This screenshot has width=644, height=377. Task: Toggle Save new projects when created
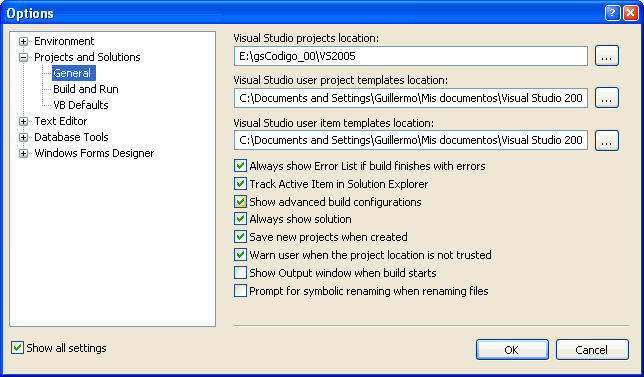tap(240, 237)
